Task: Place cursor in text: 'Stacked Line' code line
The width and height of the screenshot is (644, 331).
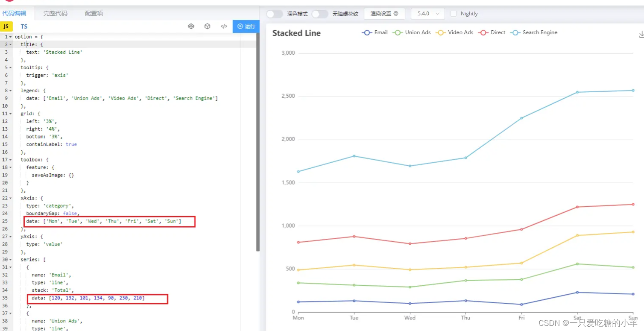Action: 54,52
